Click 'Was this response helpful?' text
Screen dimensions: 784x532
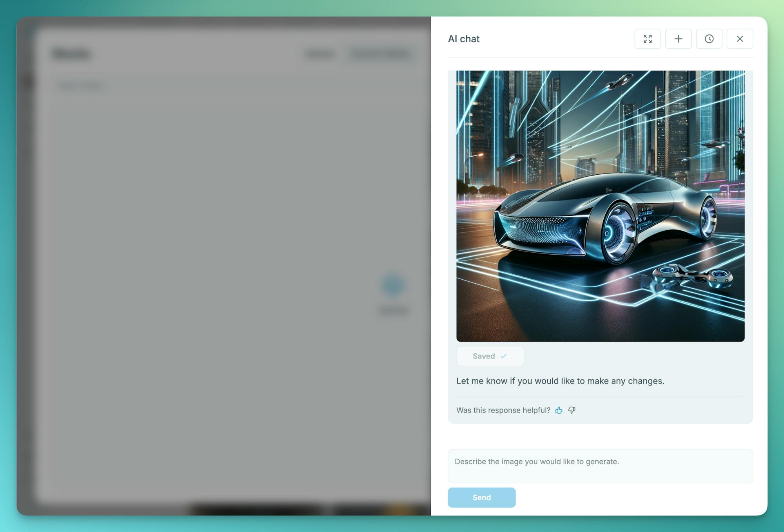click(x=503, y=410)
